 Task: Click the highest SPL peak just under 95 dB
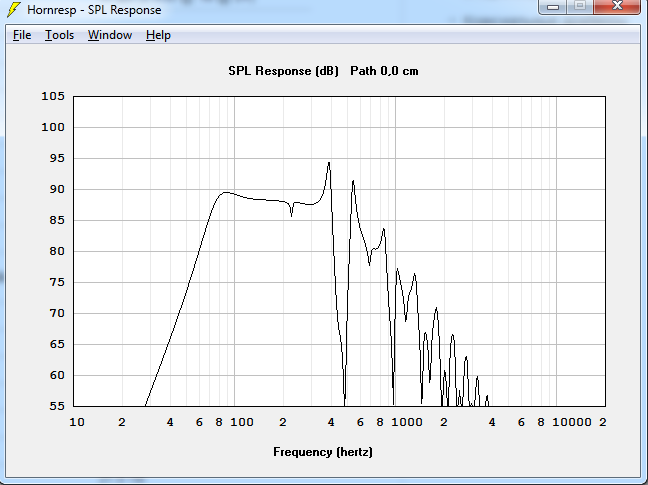(329, 163)
